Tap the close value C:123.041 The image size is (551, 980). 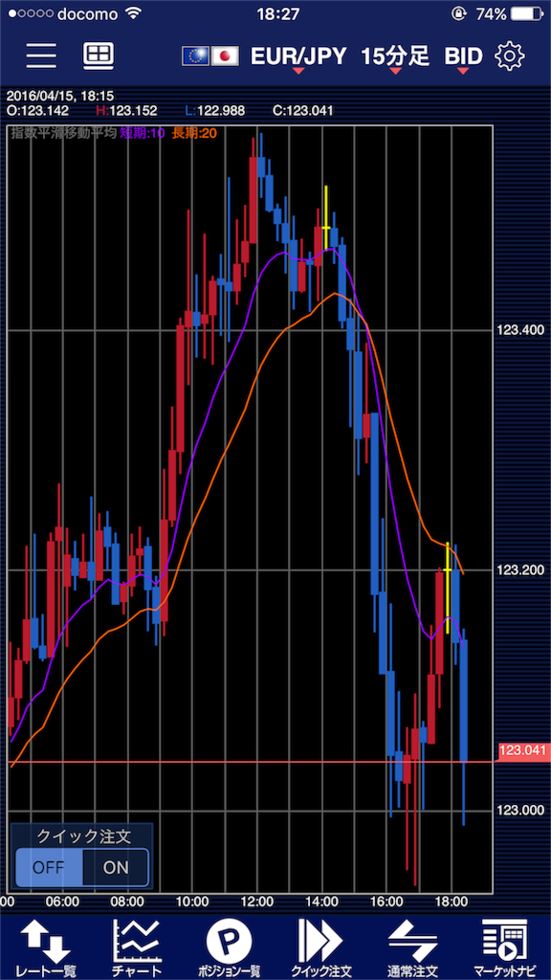(303, 111)
